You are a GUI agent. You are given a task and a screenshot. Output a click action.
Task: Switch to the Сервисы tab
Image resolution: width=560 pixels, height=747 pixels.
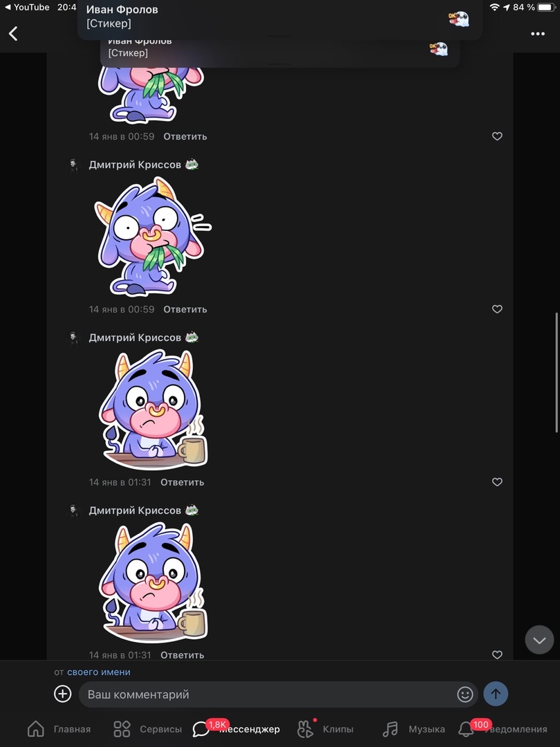click(x=148, y=729)
